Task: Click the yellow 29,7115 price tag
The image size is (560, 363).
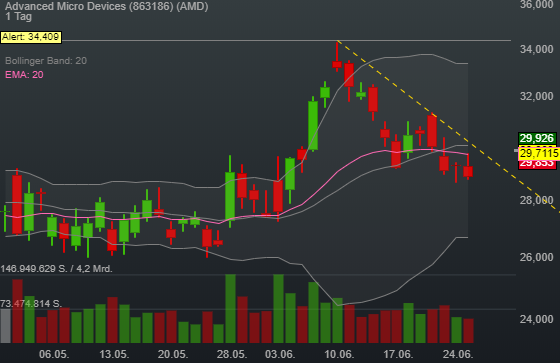Action: point(539,154)
